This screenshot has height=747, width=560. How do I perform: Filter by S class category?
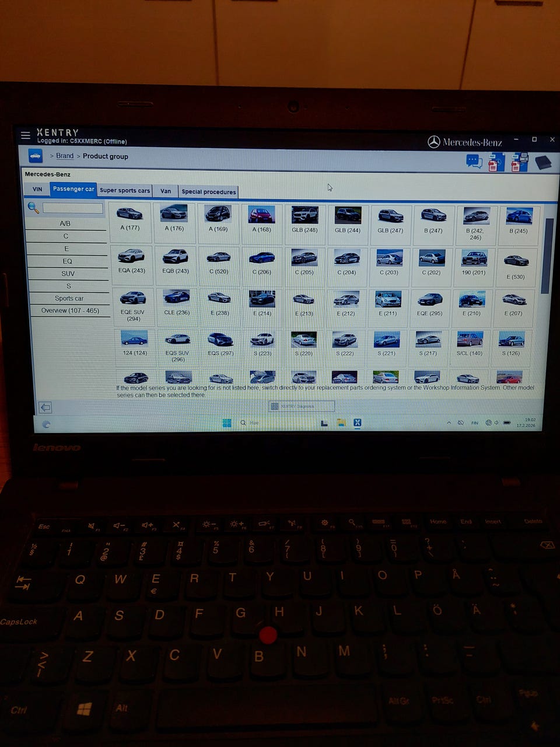point(69,286)
